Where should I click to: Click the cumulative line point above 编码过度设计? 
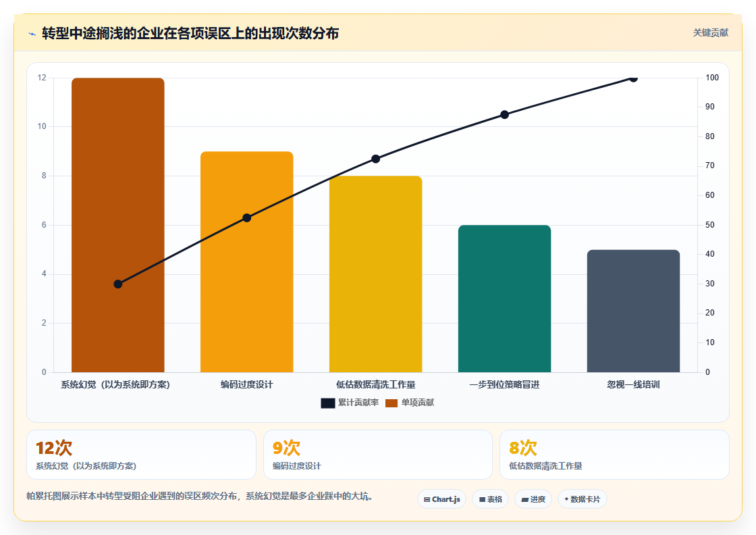pos(247,218)
